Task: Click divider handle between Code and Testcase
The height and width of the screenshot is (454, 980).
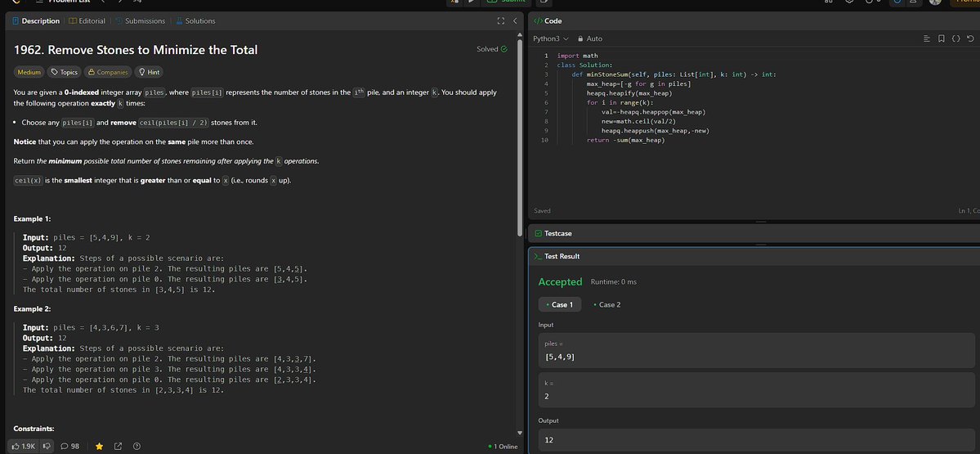Action: point(761,222)
